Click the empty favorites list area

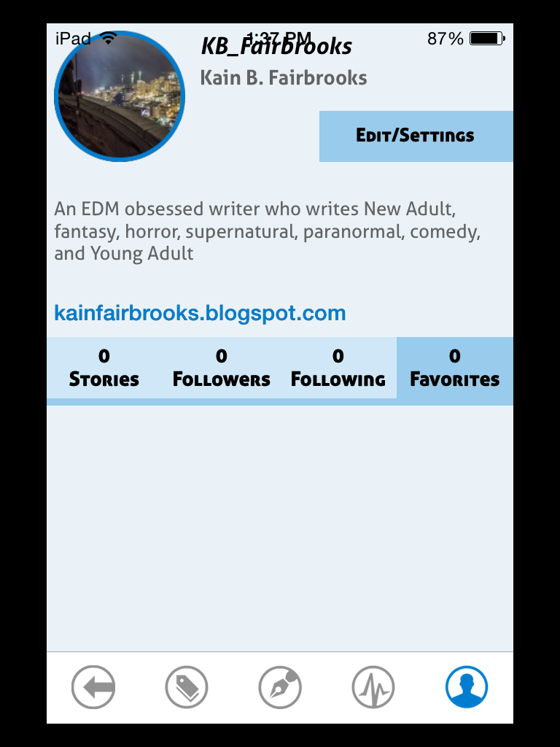(280, 528)
